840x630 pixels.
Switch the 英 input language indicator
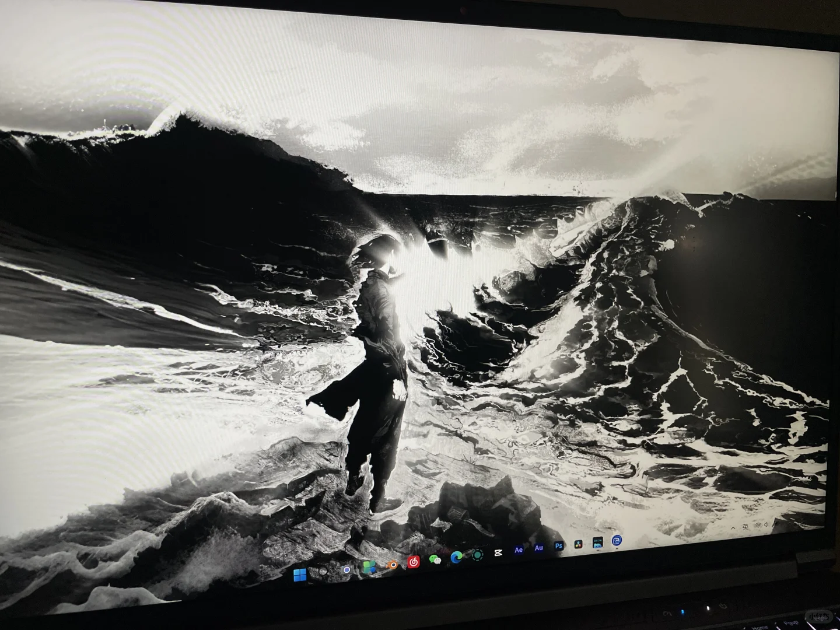(x=745, y=527)
